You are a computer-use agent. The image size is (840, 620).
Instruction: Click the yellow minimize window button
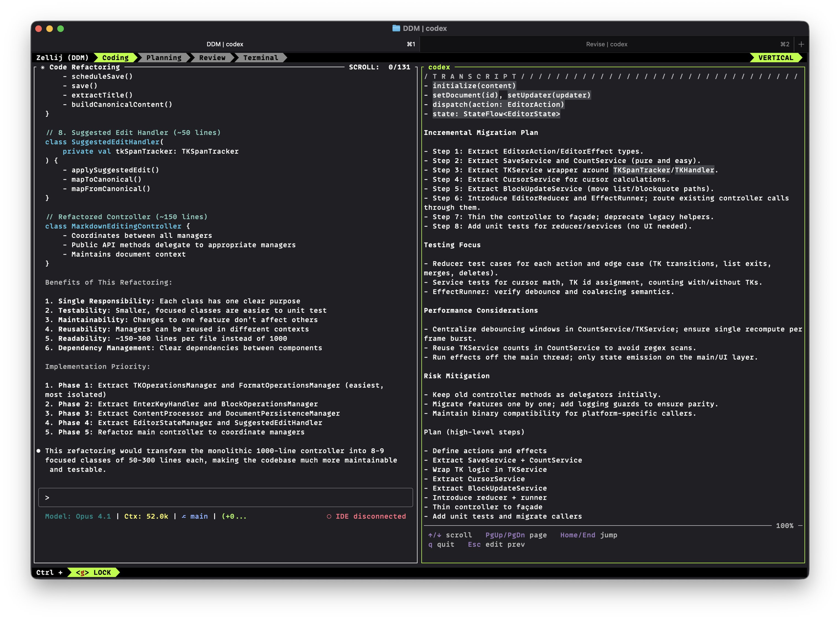(x=50, y=29)
